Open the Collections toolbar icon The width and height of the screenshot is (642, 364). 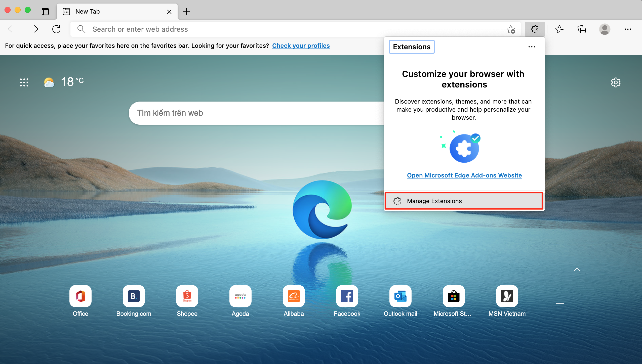pos(582,29)
